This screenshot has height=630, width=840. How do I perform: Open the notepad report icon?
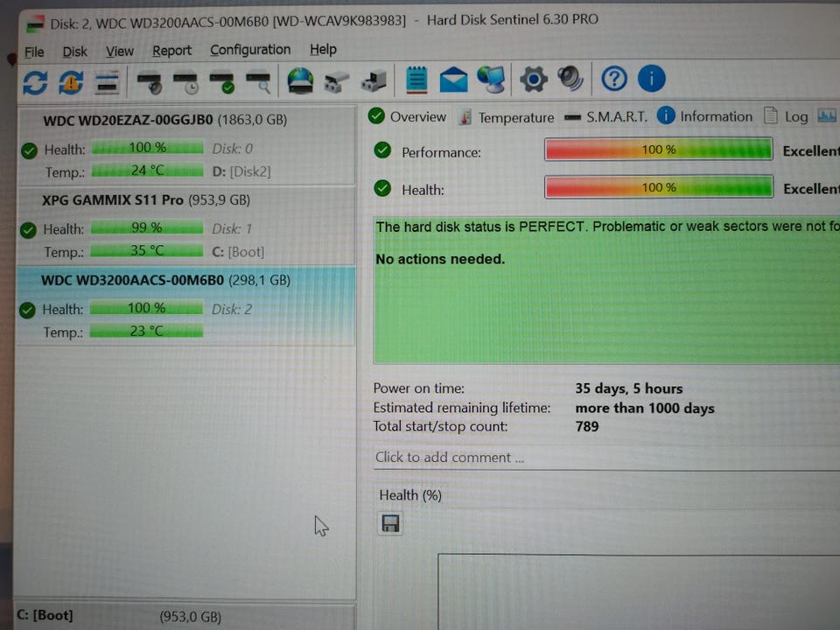416,80
